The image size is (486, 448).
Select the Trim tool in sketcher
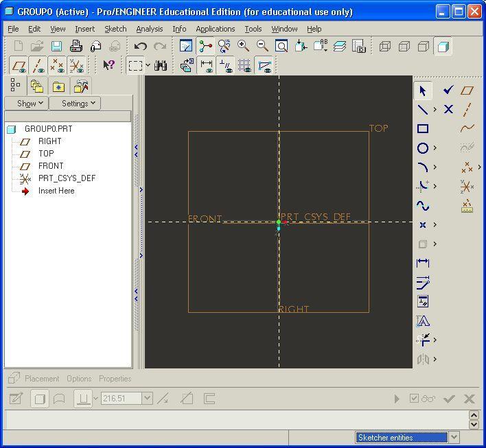click(x=423, y=340)
